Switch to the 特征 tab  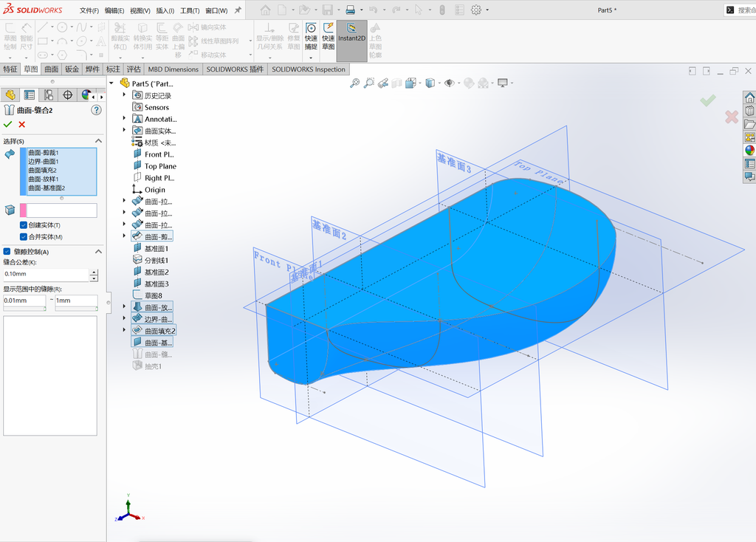[x=10, y=69]
